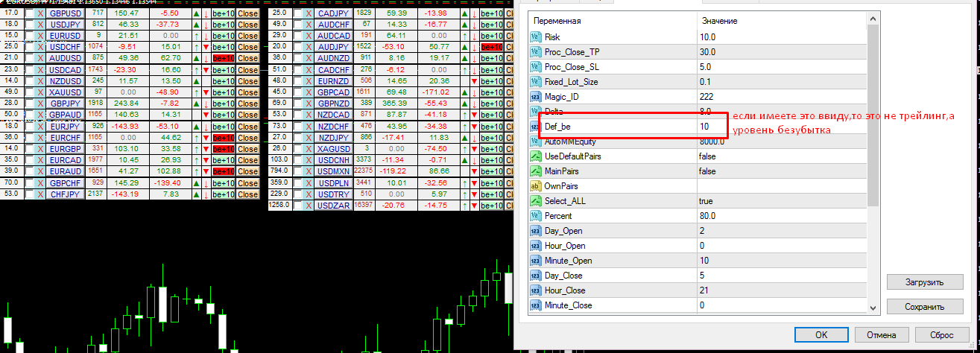The height and width of the screenshot is (353, 980).
Task: Click the AUDNZD pair button
Action: [x=335, y=58]
